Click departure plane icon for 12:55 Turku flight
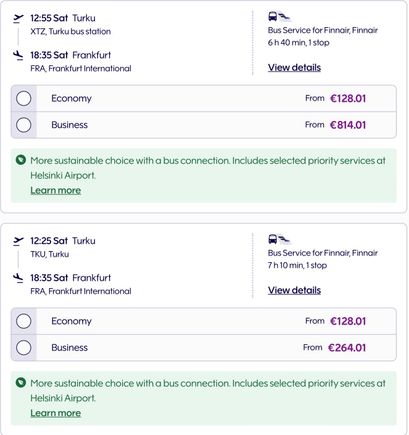Screen dimensions: 409x435 click(18, 18)
